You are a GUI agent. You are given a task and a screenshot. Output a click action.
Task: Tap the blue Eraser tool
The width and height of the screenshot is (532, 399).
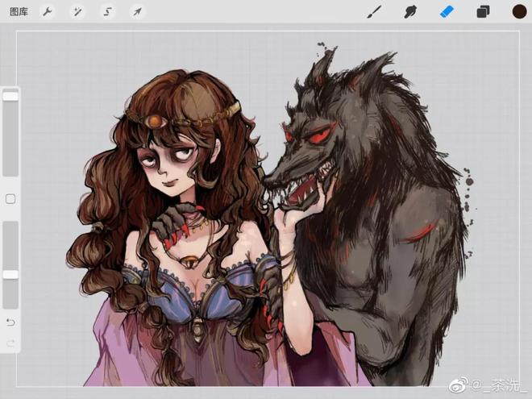(x=446, y=11)
